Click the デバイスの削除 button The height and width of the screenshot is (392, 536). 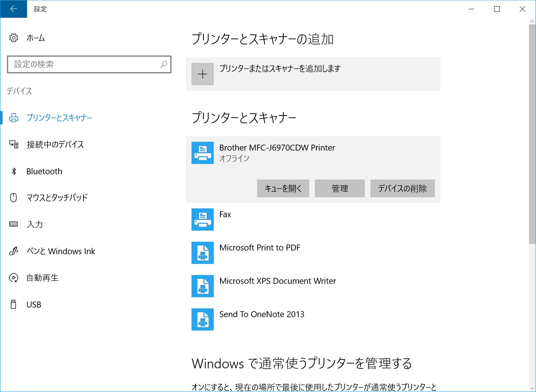[403, 188]
